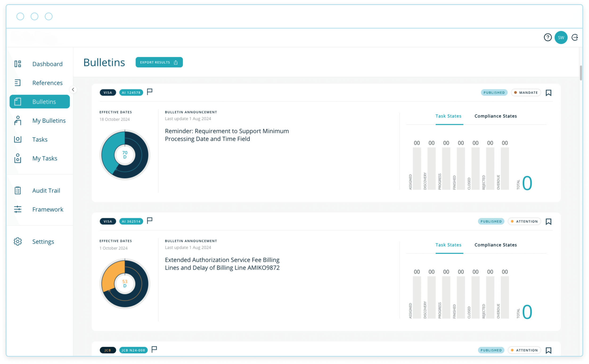Click the help question mark icon
589x364 pixels.
click(x=548, y=37)
